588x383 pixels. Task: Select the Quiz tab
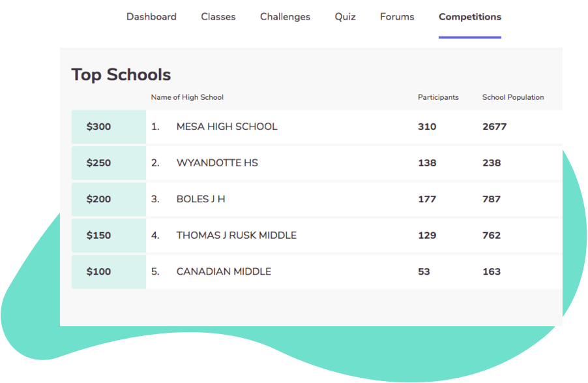(x=345, y=17)
